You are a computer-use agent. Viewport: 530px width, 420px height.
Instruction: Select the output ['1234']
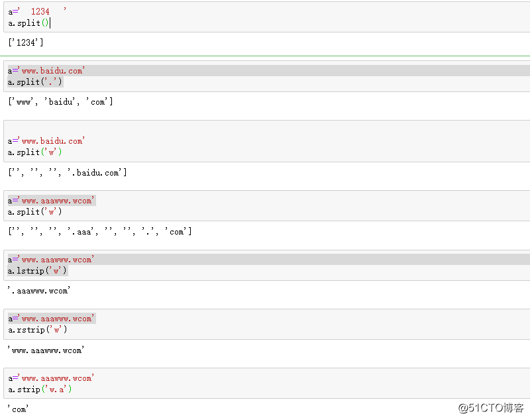26,42
